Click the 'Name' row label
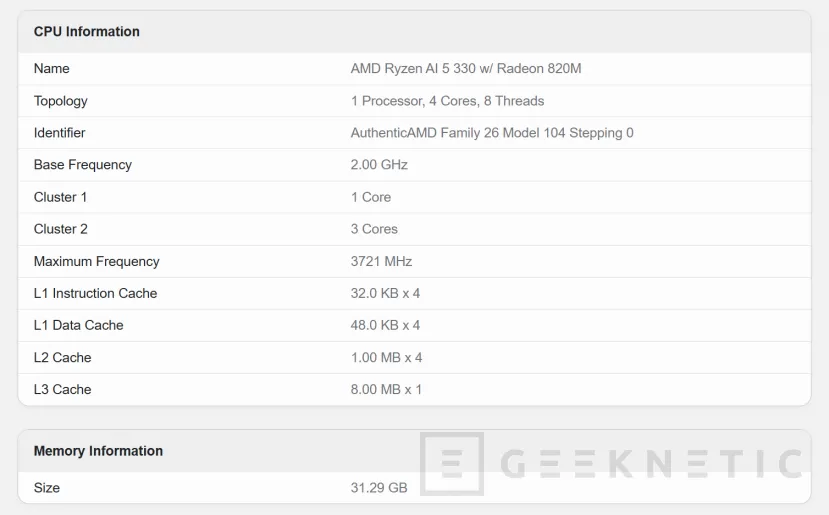Image resolution: width=829 pixels, height=515 pixels. coord(52,69)
